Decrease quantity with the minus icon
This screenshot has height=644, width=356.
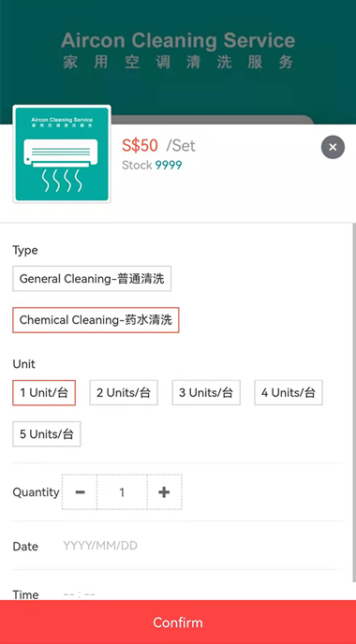tap(80, 492)
